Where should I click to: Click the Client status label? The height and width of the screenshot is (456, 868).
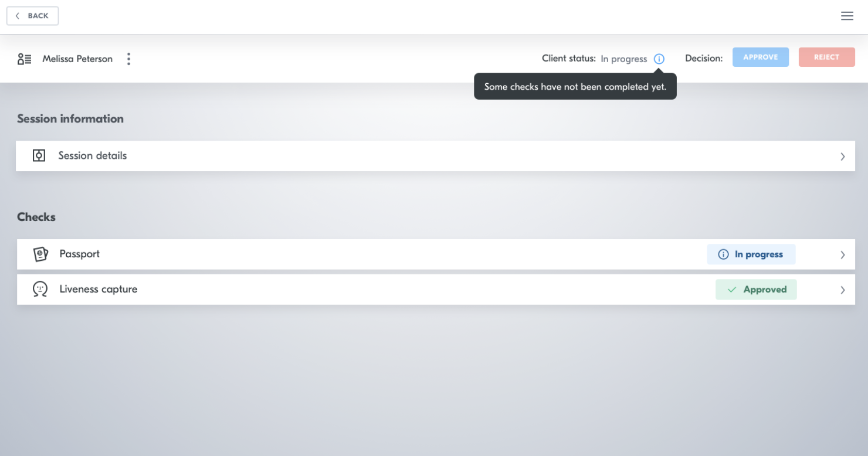pyautogui.click(x=569, y=59)
